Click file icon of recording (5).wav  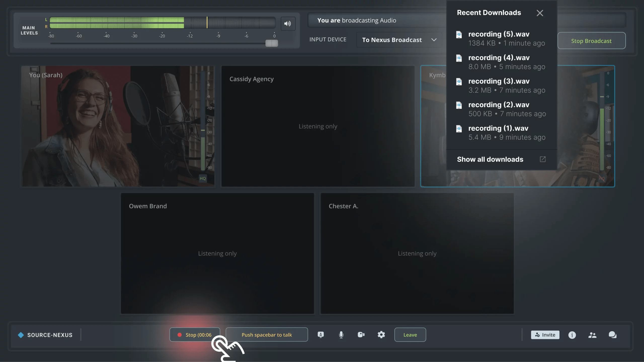459,35
